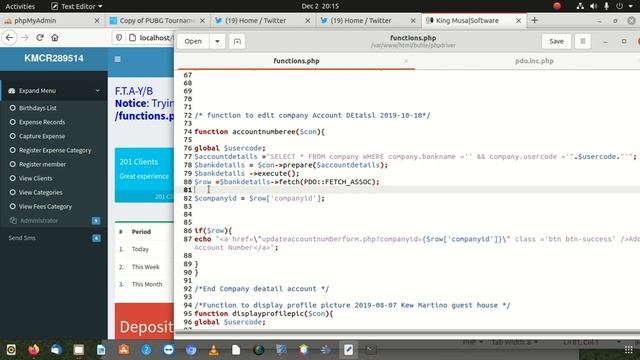Open Register Expense Category link
Viewport: 640px width, 360px height.
click(55, 150)
